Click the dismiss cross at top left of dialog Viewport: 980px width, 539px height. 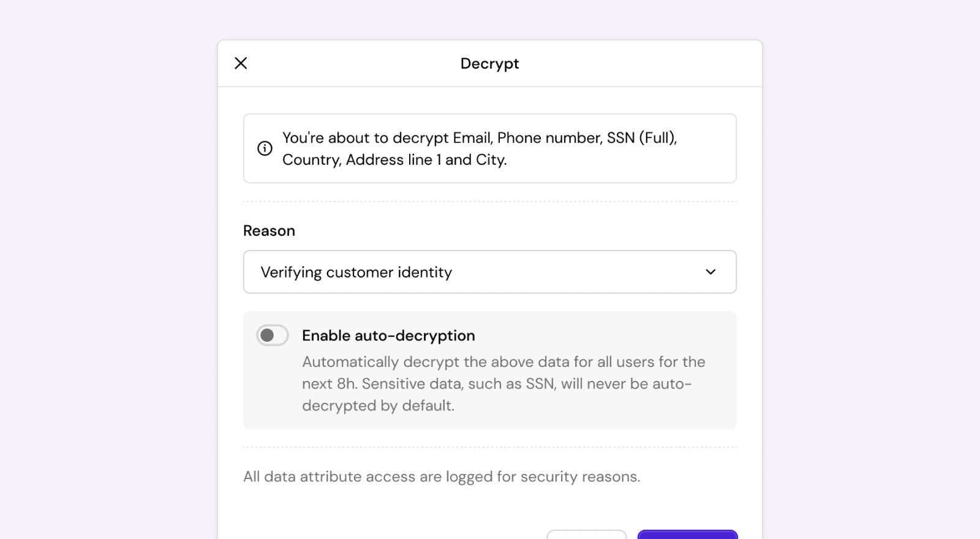coord(240,63)
